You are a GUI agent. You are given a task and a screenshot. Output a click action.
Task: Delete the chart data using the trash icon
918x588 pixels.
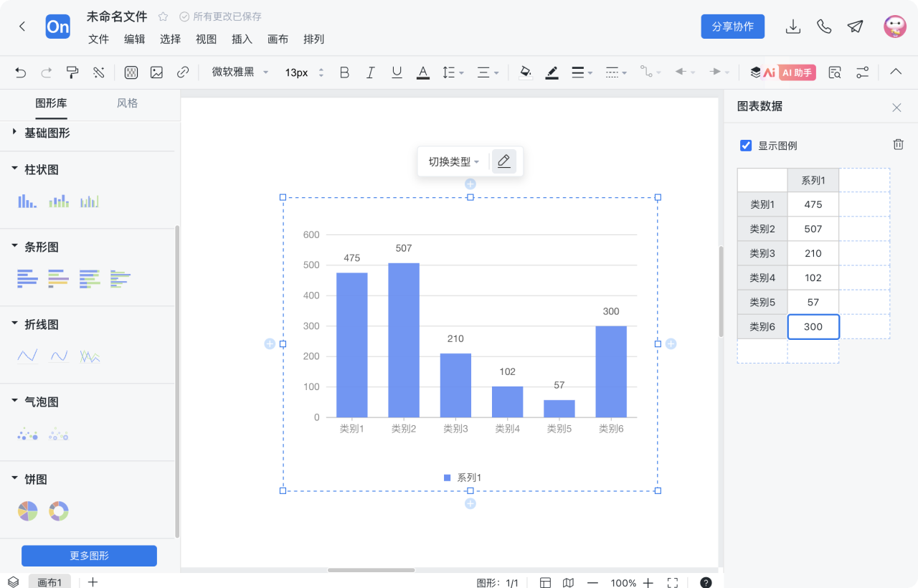898,144
